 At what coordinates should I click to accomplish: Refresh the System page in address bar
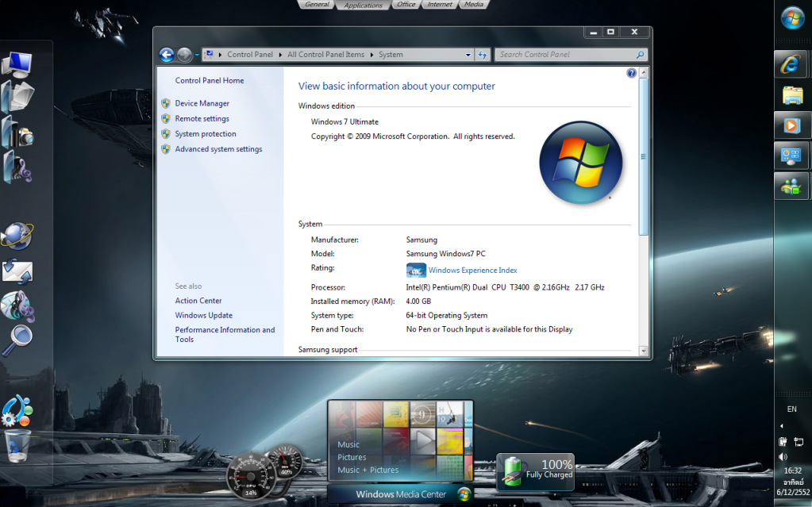pos(482,55)
